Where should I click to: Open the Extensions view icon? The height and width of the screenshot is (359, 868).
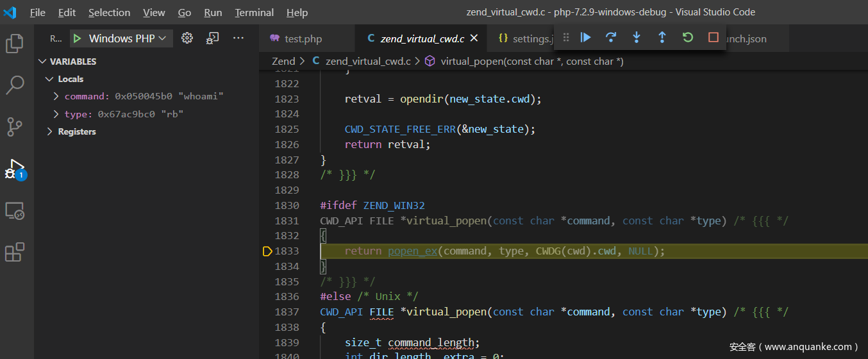(x=15, y=252)
